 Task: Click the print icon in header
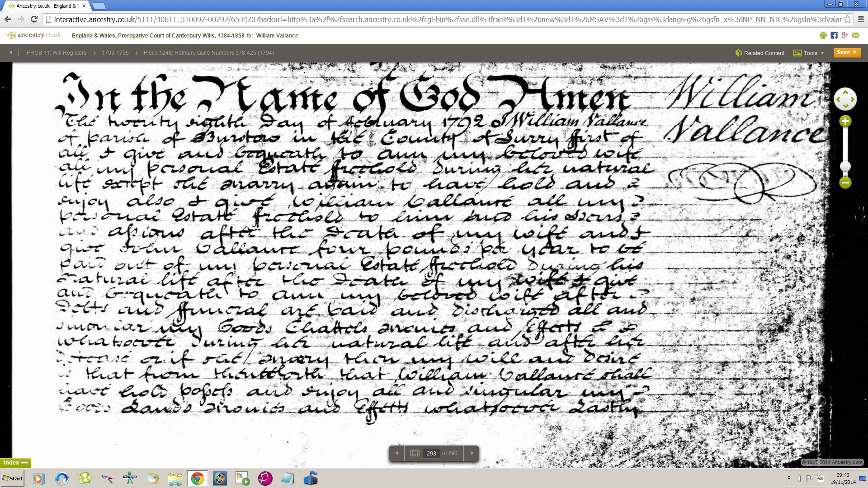click(x=823, y=35)
